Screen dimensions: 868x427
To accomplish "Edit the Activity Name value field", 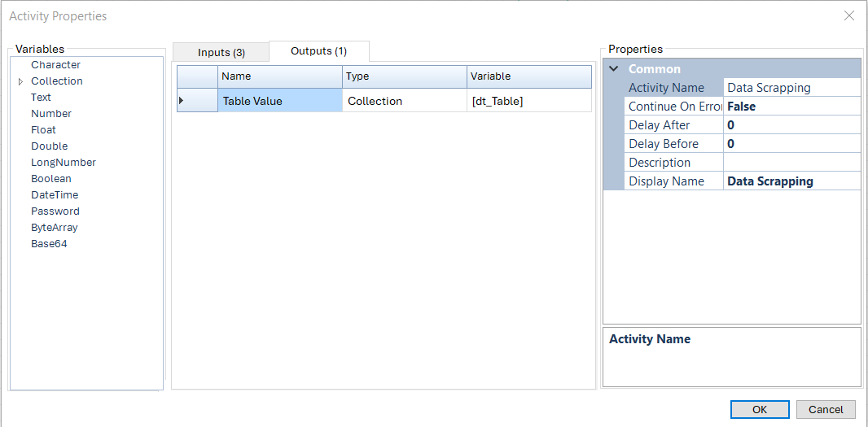I will tap(791, 88).
